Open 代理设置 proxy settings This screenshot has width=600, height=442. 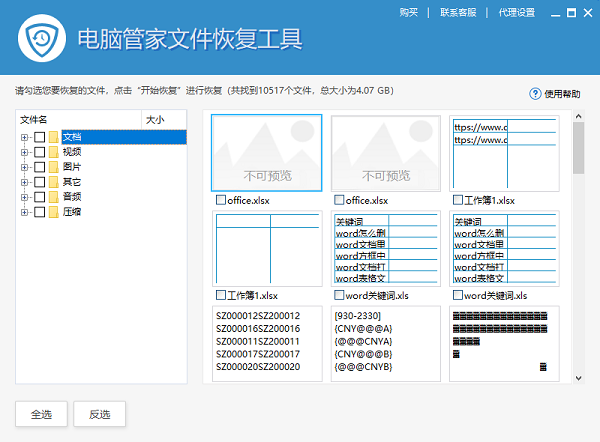[517, 13]
